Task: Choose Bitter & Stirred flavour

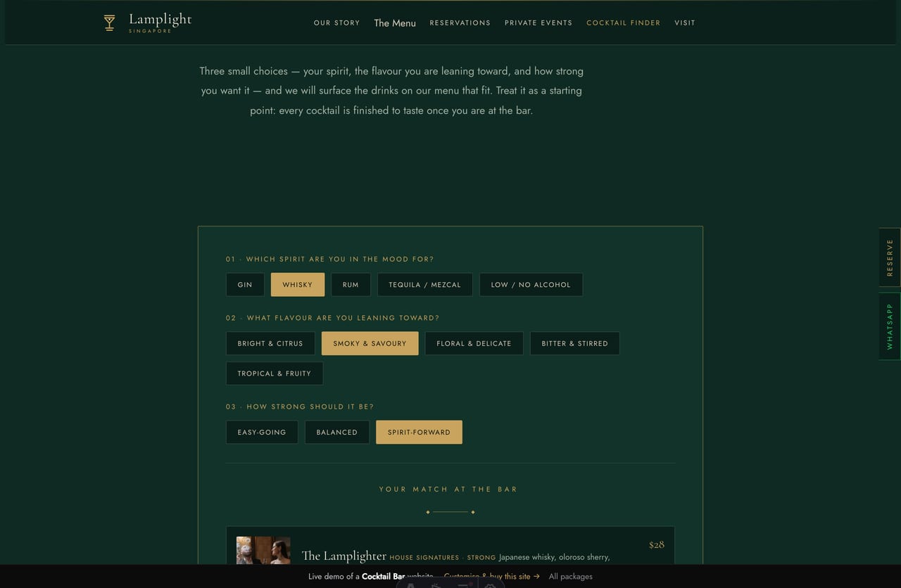Action: (x=574, y=344)
